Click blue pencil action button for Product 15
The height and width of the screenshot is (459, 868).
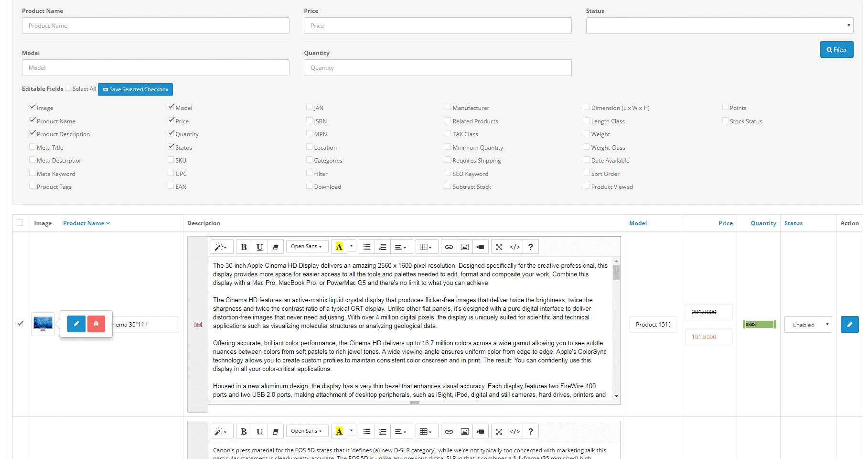(850, 324)
